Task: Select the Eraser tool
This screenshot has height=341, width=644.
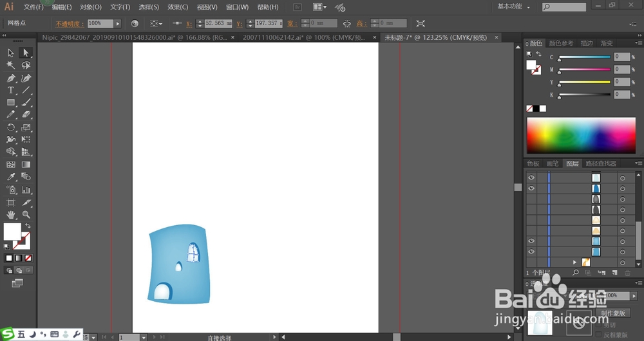Action: 26,115
